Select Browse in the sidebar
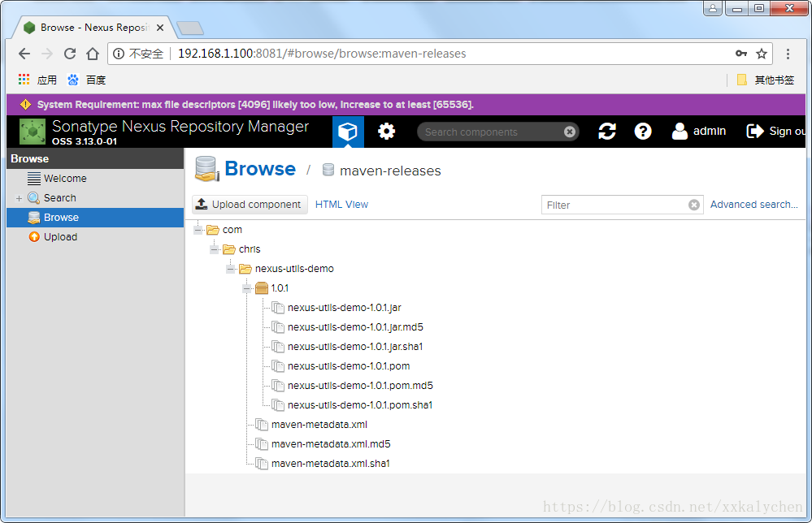This screenshot has height=523, width=812. [x=95, y=218]
